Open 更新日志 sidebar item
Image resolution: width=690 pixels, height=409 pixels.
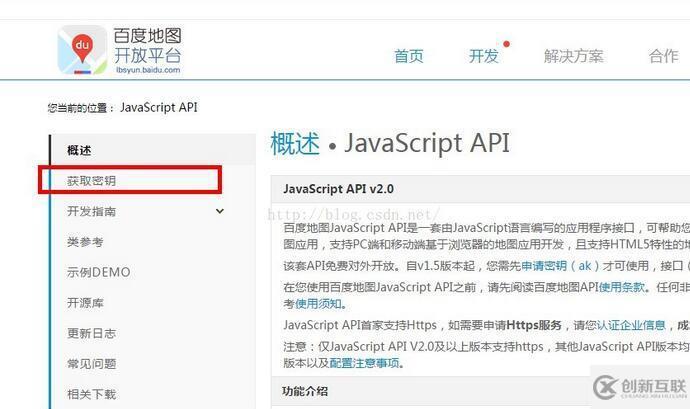pos(92,333)
